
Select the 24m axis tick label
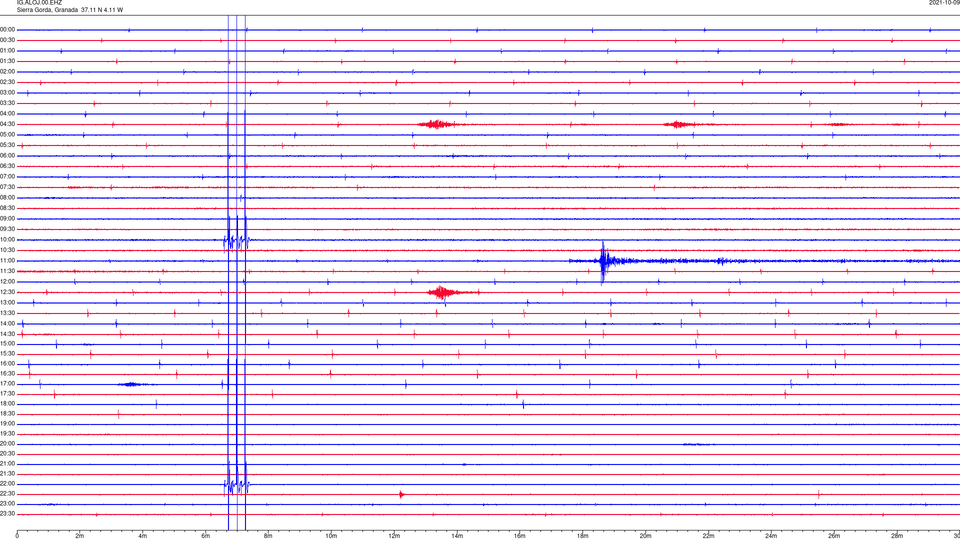tap(771, 536)
